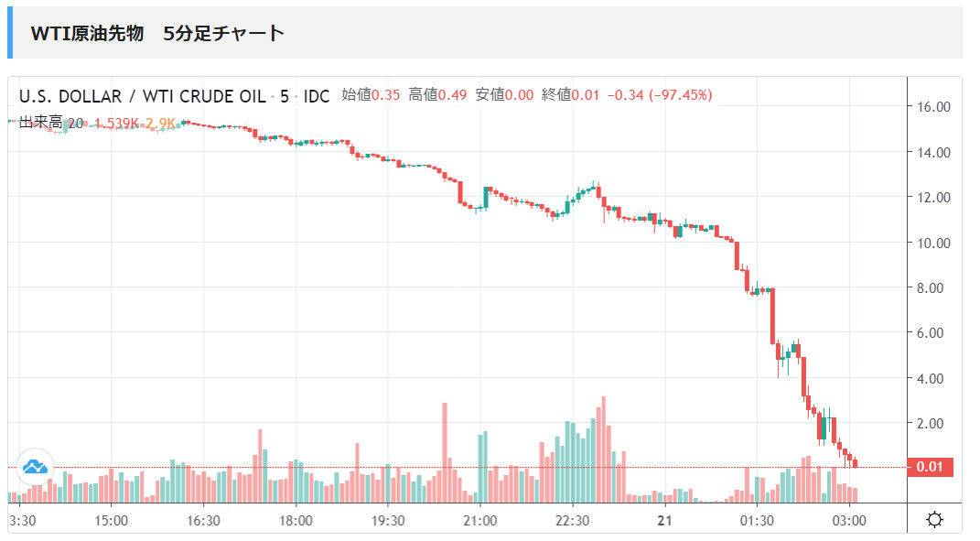
Task: Toggle the 2.9K volume legend value
Action: pyautogui.click(x=158, y=120)
